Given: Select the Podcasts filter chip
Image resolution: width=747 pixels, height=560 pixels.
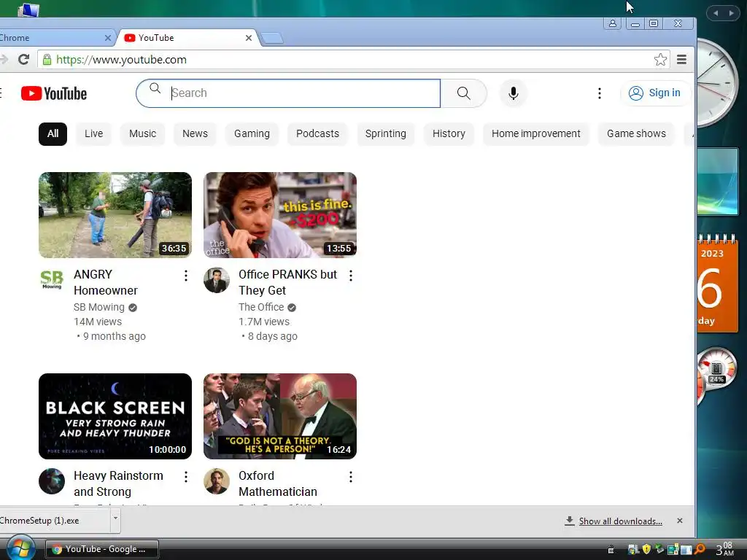Looking at the screenshot, I should (x=318, y=134).
